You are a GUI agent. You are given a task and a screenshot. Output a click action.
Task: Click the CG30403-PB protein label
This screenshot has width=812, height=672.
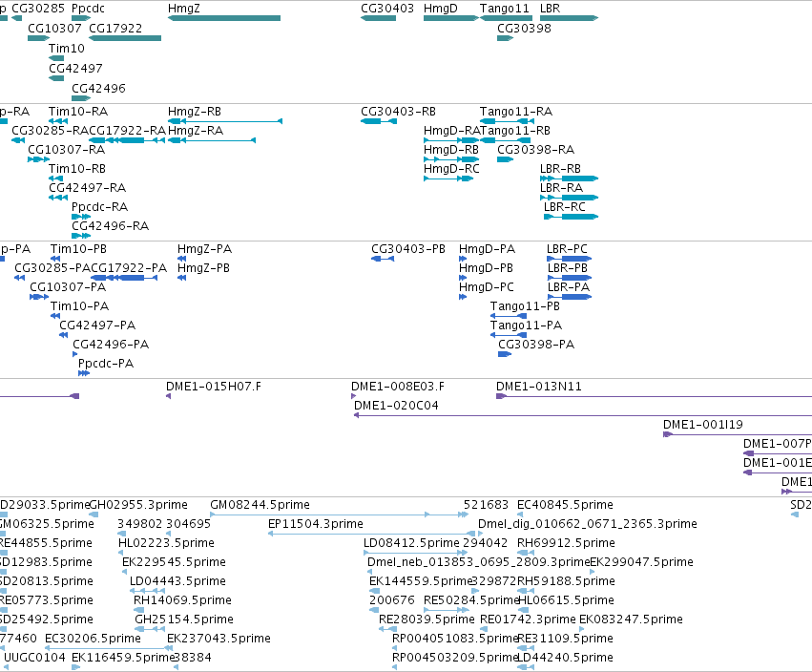click(x=408, y=249)
